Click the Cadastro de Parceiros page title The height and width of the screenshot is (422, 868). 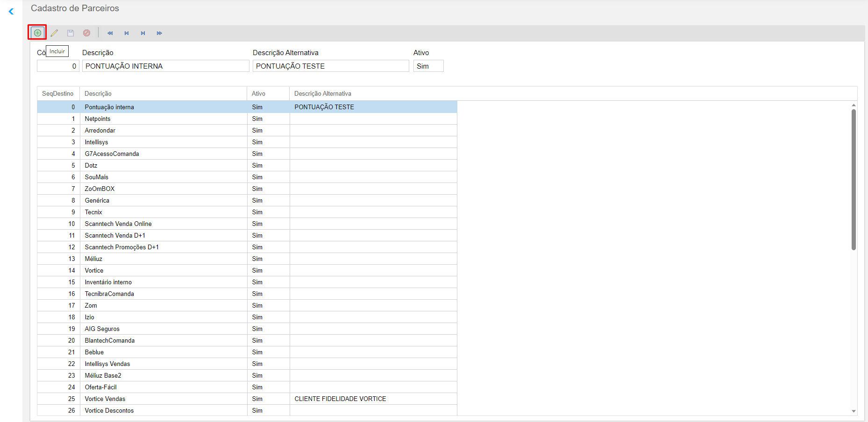(75, 8)
